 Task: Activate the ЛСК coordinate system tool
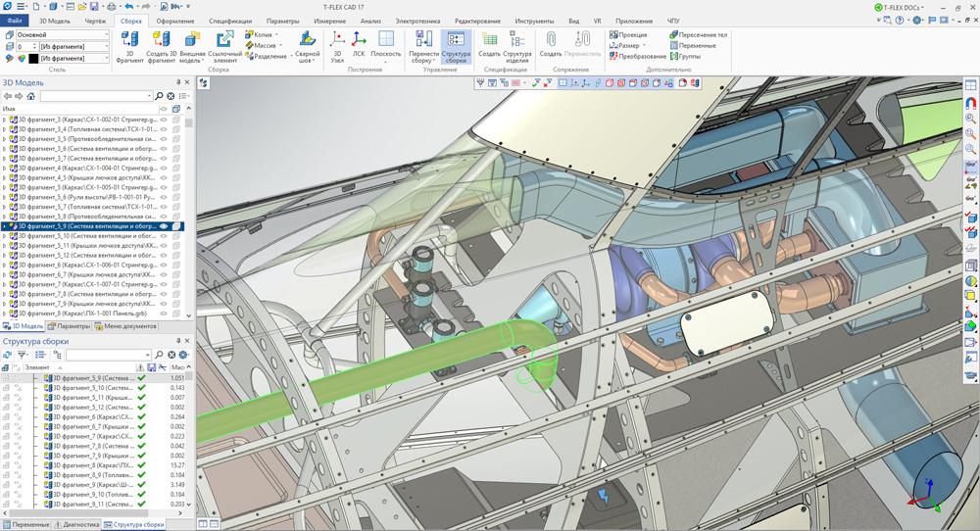click(359, 46)
